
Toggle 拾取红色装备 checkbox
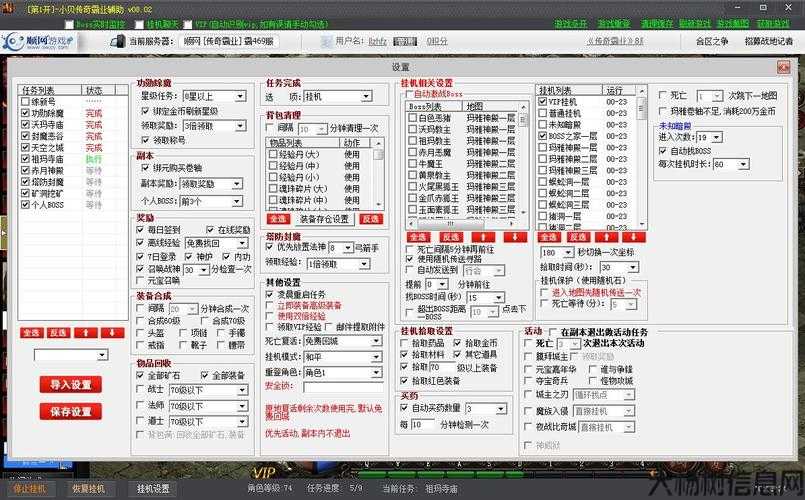(404, 381)
